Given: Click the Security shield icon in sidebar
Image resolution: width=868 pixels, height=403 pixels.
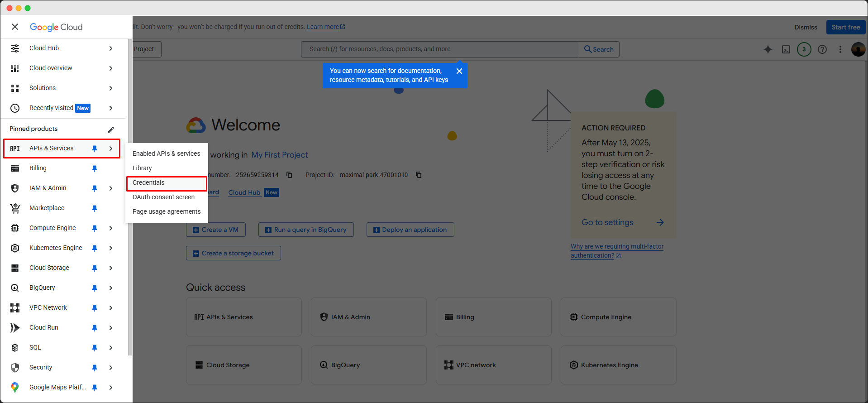Looking at the screenshot, I should coord(15,368).
